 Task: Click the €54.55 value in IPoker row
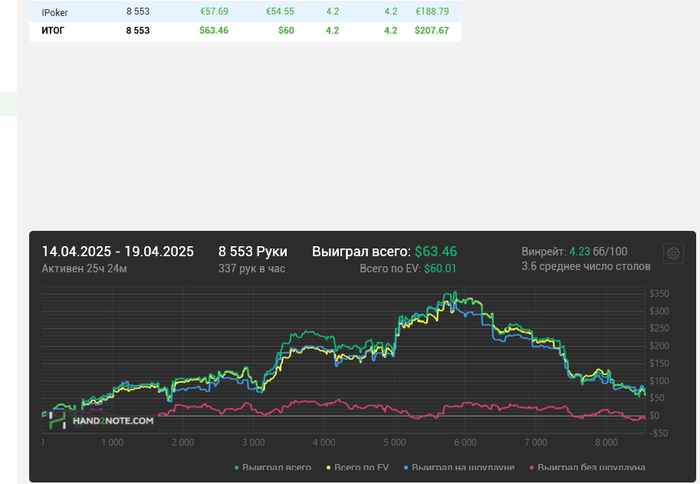pos(280,11)
